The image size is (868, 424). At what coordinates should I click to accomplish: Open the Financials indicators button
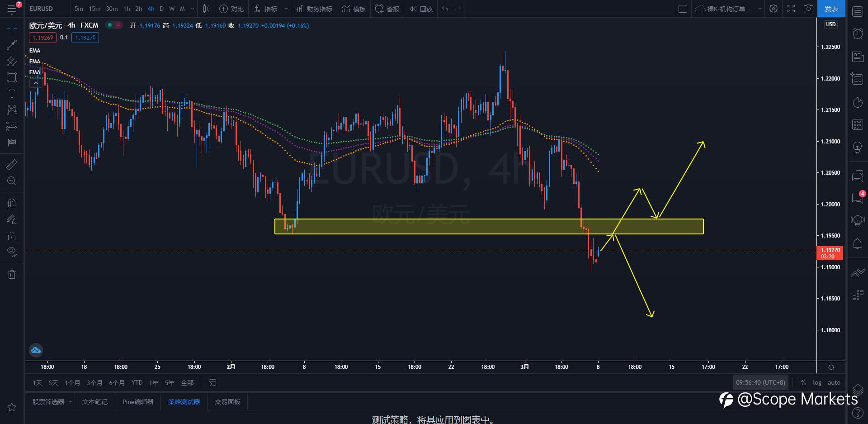pos(314,9)
